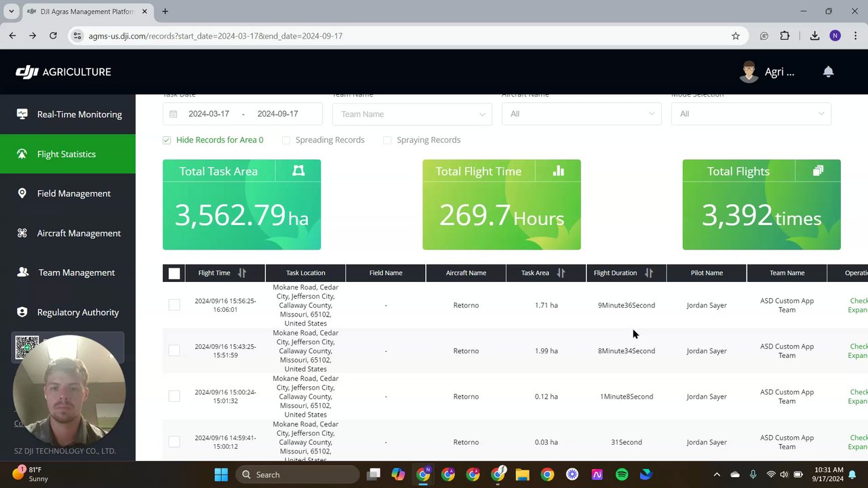Enable Spraying Records checkbox
Viewport: 868px width, 488px height.
387,140
